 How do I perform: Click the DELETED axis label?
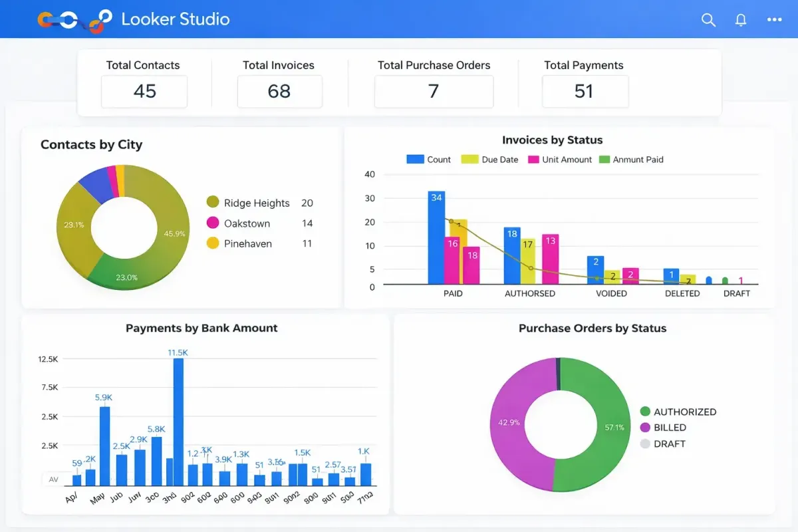click(682, 293)
